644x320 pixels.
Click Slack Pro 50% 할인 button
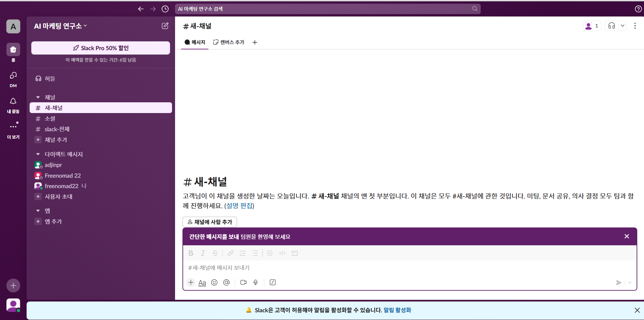click(101, 48)
